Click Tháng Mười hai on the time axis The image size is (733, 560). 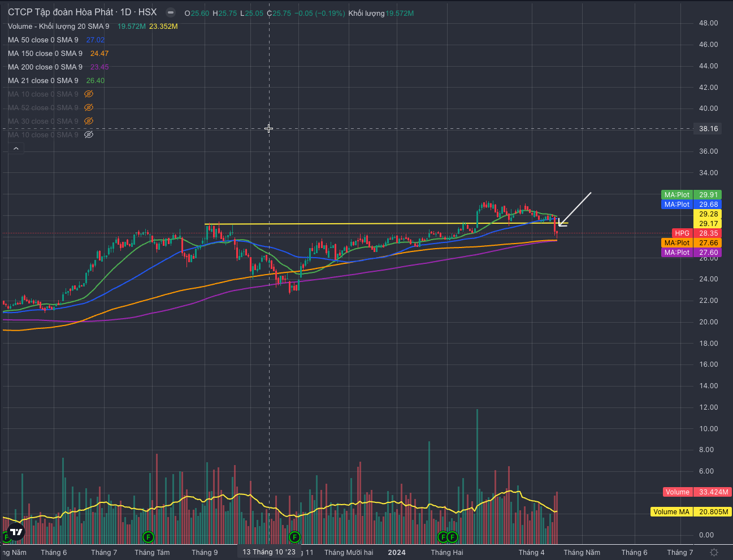pyautogui.click(x=349, y=553)
